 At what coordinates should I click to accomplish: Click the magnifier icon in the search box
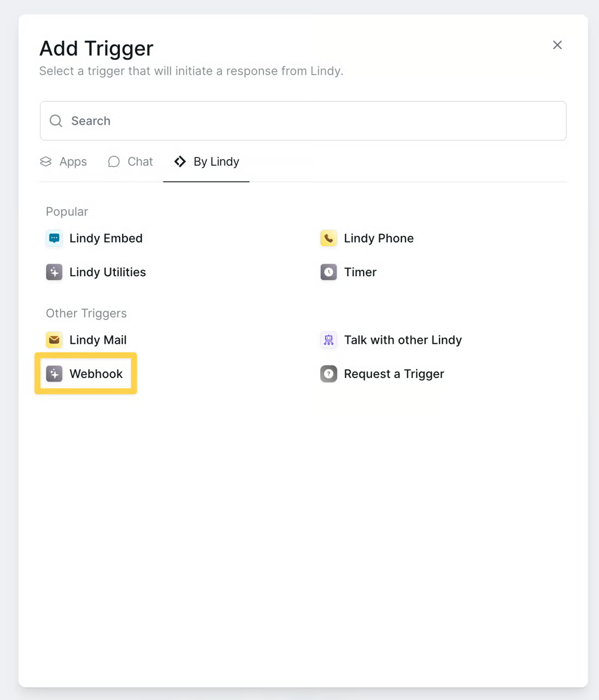pyautogui.click(x=56, y=121)
